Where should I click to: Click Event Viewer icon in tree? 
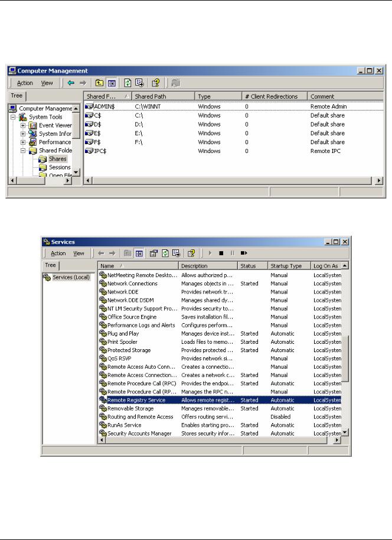(x=32, y=125)
